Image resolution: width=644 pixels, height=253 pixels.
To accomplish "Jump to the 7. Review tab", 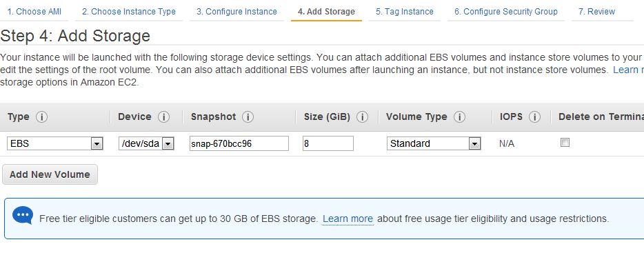I will point(596,12).
